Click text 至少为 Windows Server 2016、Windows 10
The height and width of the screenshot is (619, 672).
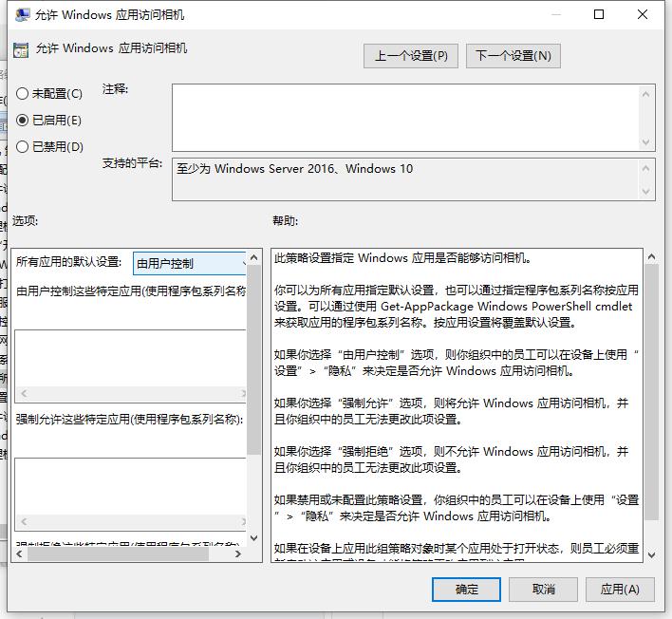coord(295,169)
